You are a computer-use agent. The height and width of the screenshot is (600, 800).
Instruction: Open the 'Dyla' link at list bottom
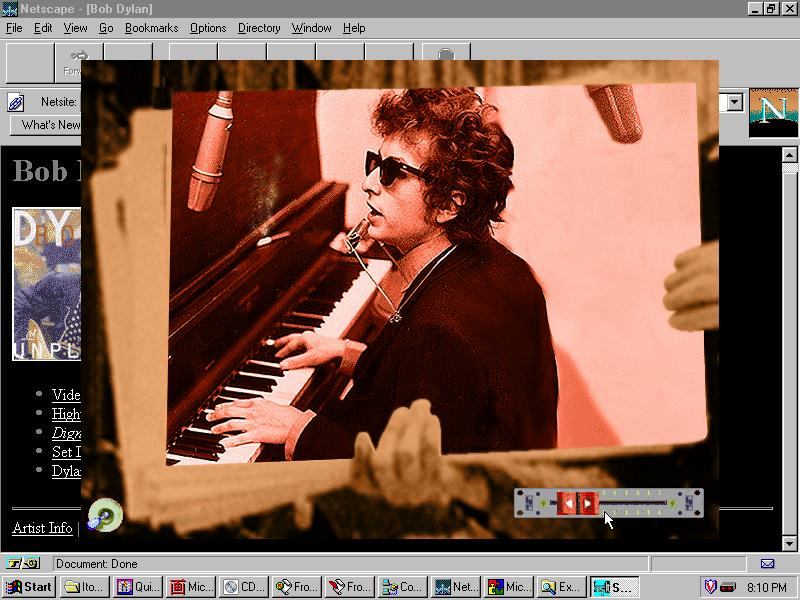[66, 470]
